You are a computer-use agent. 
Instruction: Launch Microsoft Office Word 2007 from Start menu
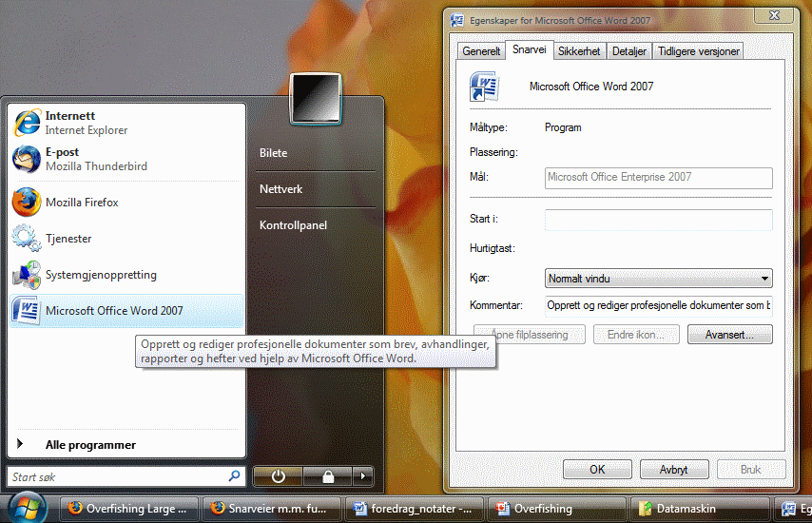126,311
